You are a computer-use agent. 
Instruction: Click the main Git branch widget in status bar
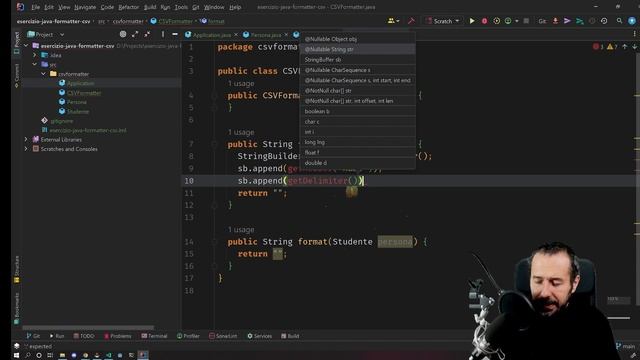click(x=625, y=346)
